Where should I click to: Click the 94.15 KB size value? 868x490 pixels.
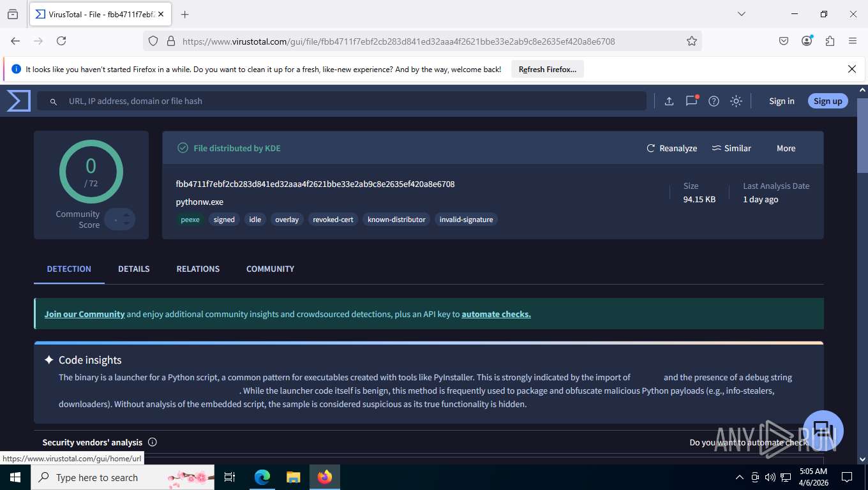[700, 200]
